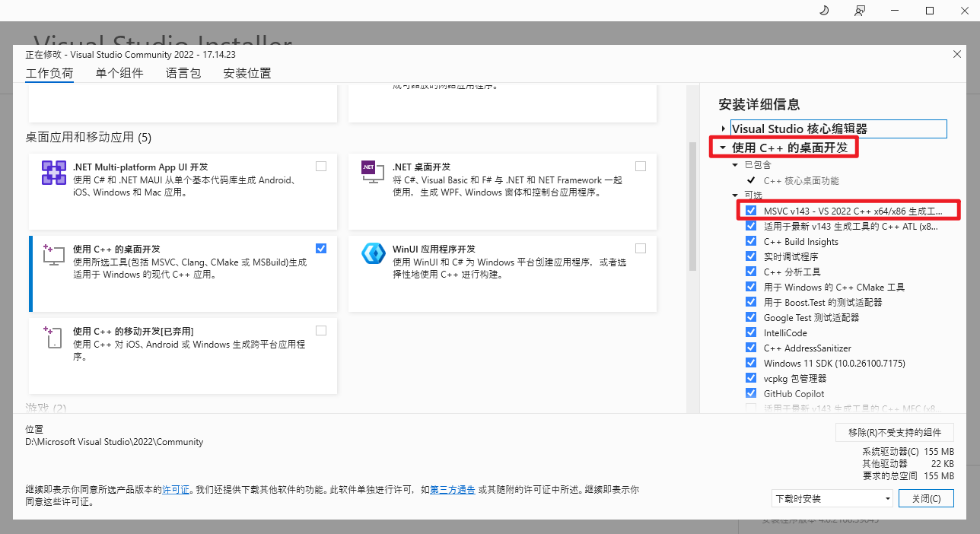Uncheck the C++ Build Insights checkbox
Viewport: 980px width, 534px height.
point(752,241)
